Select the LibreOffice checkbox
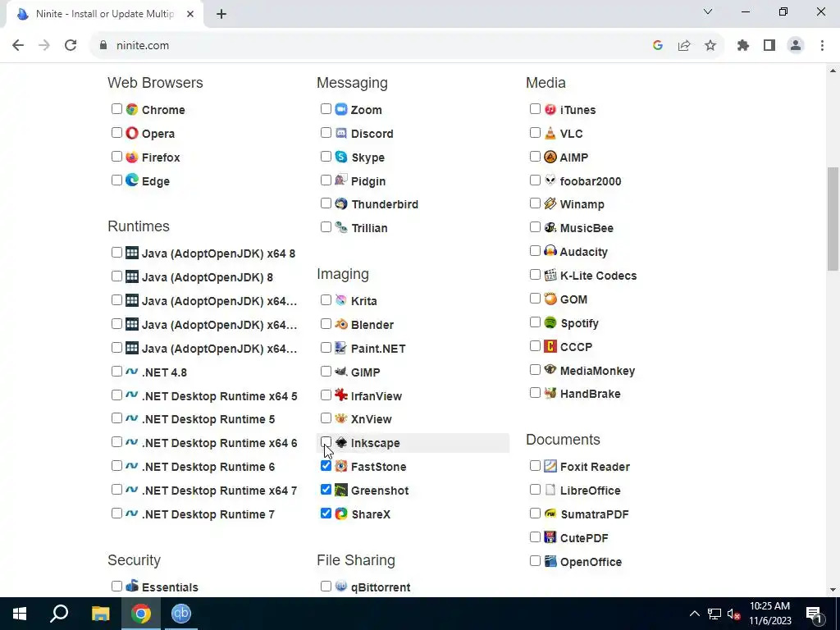 (535, 490)
